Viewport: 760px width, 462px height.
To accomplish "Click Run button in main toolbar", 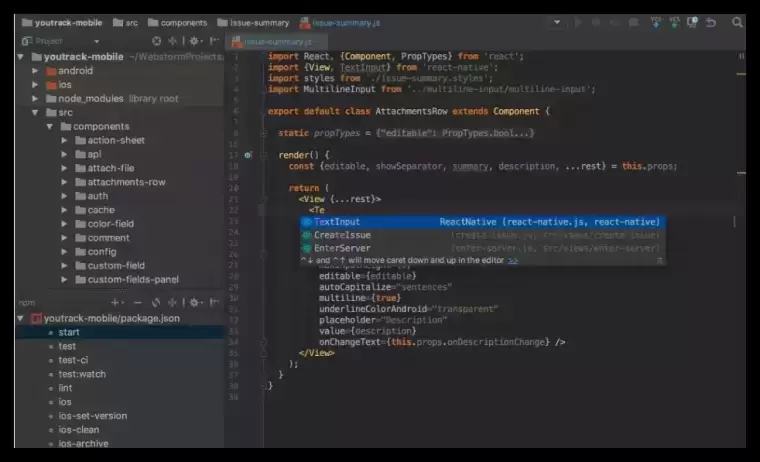I will 578,22.
